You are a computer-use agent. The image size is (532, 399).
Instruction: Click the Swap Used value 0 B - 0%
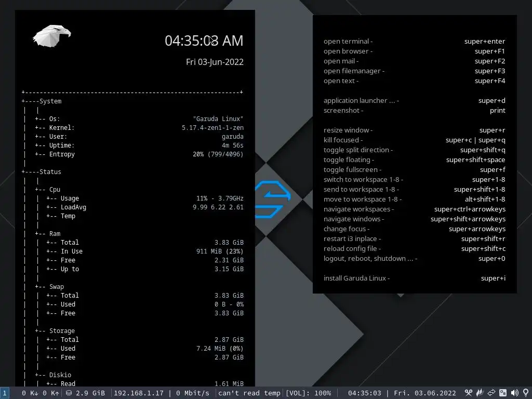[x=229, y=304]
